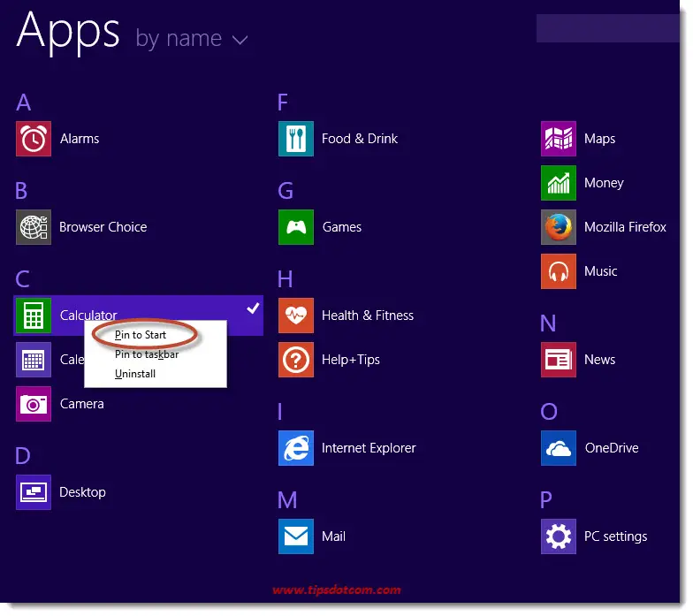The width and height of the screenshot is (693, 616).
Task: Click the Music label text
Action: pos(601,271)
